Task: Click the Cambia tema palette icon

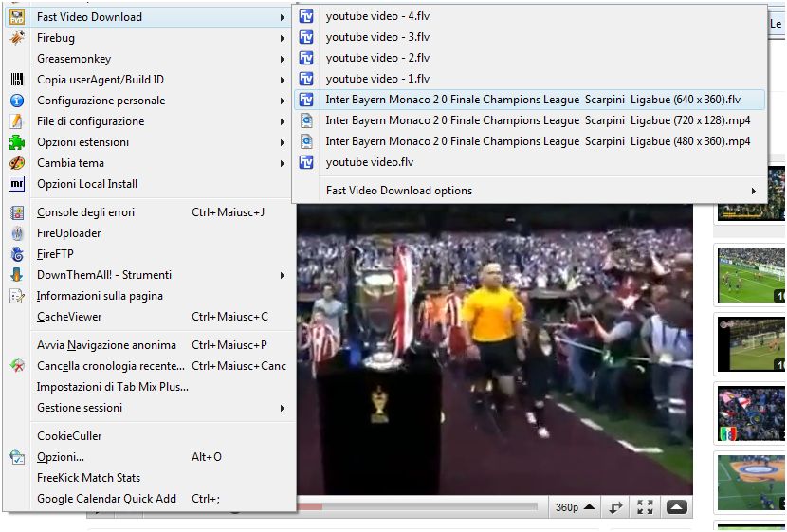Action: coord(17,163)
